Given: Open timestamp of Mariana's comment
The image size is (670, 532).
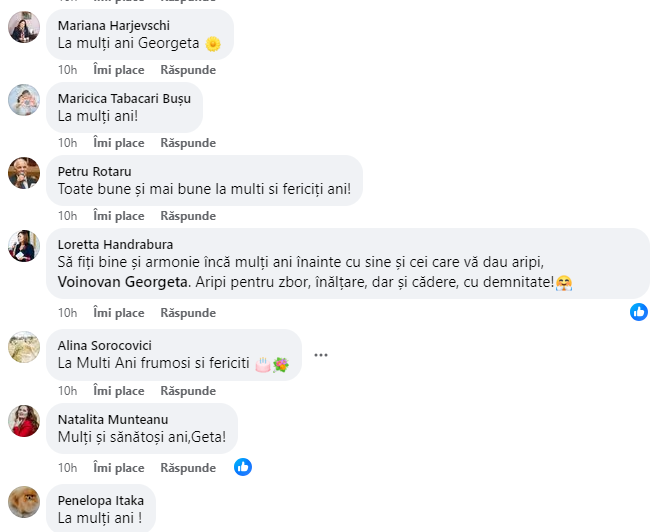Looking at the screenshot, I should pos(67,70).
